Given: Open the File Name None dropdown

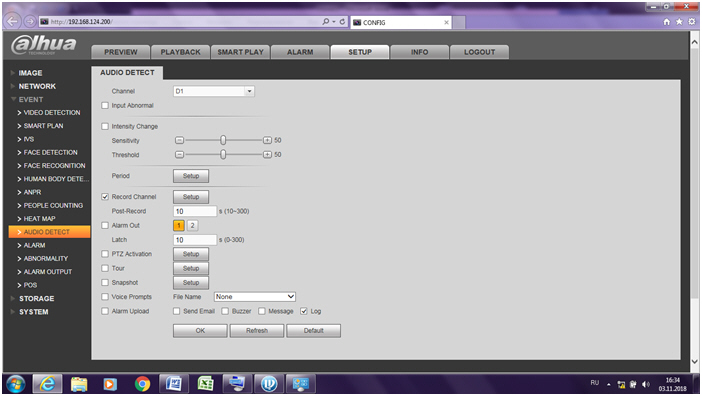Looking at the screenshot, I should [254, 297].
